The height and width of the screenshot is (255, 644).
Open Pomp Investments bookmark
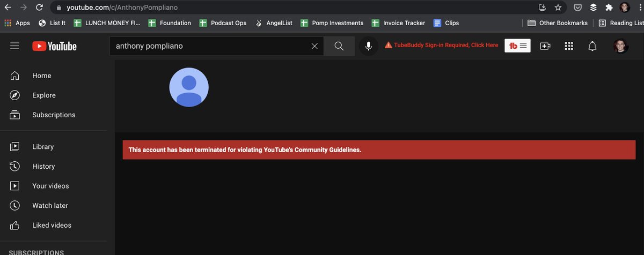click(332, 23)
